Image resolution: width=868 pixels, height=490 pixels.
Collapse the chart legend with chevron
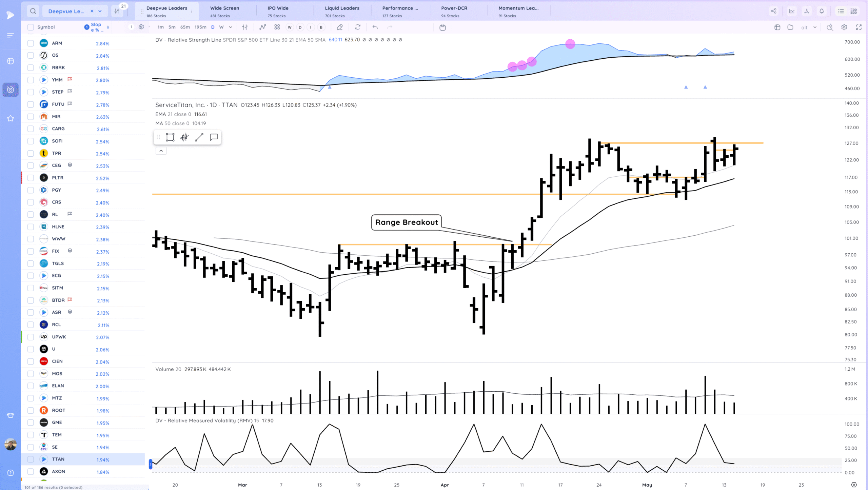coord(161,151)
